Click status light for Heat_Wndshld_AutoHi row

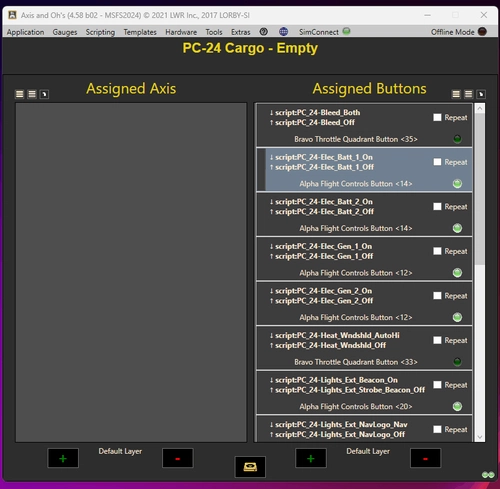pos(457,362)
